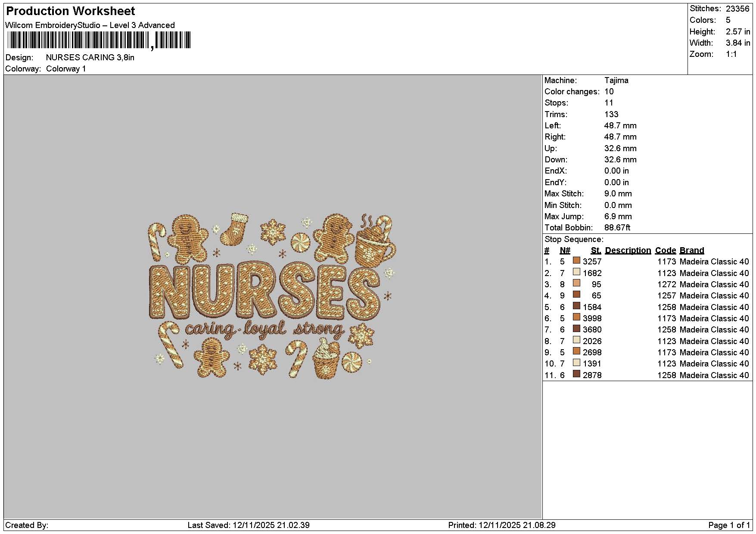Click stitch count 3257 in stop 1
Image resolution: width=756 pixels, height=534 pixels.
[592, 262]
